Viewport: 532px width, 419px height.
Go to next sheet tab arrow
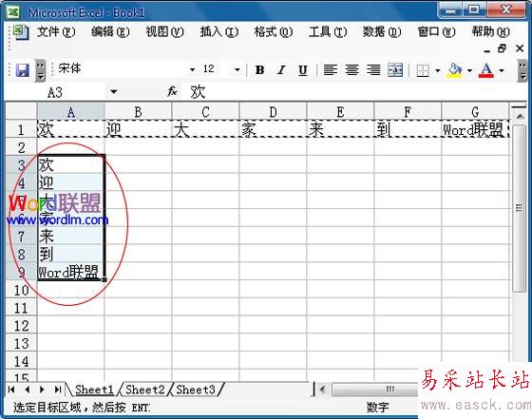(x=42, y=390)
